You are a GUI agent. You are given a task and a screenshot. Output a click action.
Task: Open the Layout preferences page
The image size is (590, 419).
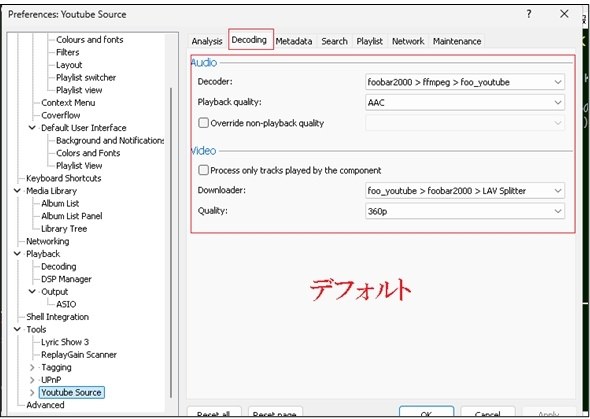[69, 65]
